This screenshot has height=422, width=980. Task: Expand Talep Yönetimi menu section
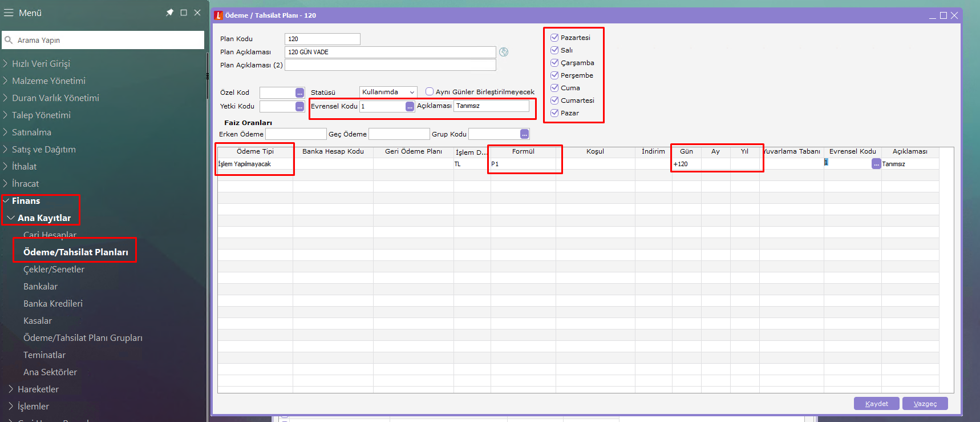pos(5,115)
